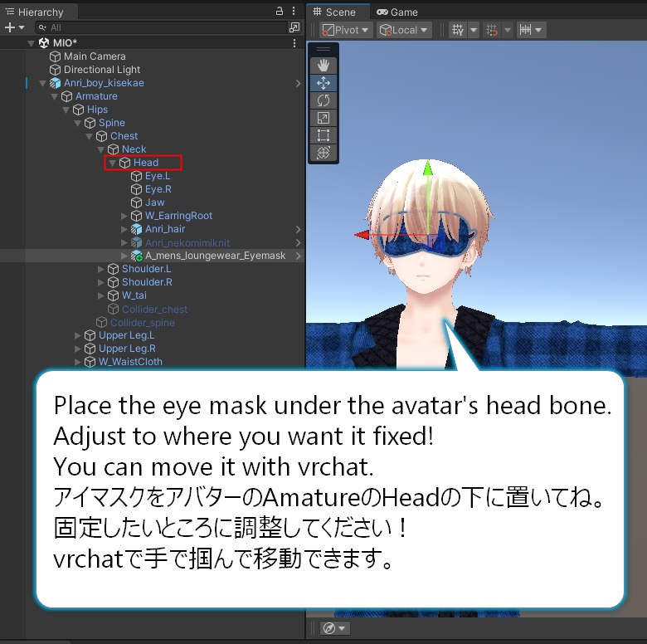Screen dimensions: 647x644
Task: Expand W_tai object
Action: point(100,295)
